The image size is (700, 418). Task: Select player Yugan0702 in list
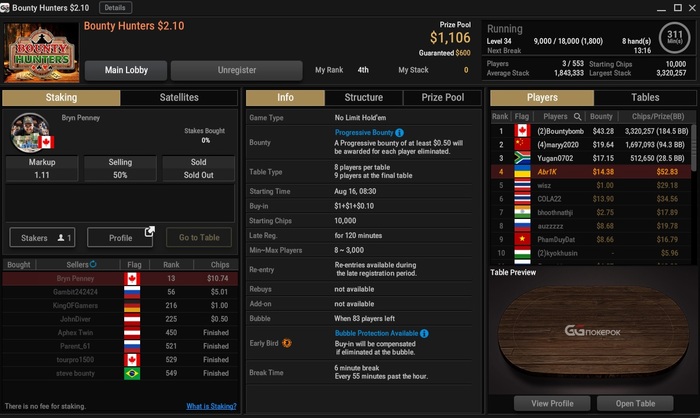pos(591,158)
